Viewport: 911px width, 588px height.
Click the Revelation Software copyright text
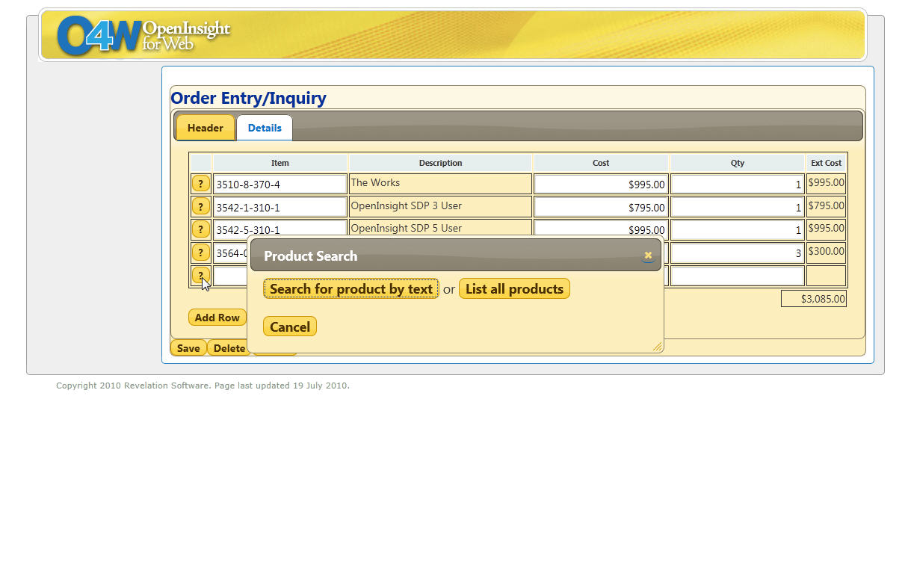(x=203, y=386)
